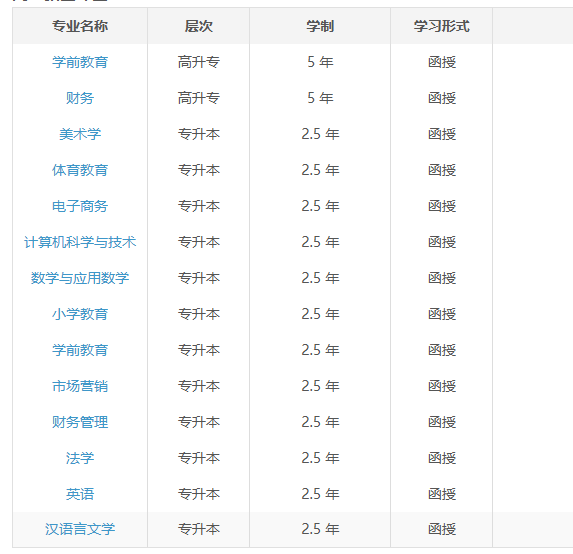
Task: Select 函授 in the 计算机科学与技术 row
Action: (442, 242)
